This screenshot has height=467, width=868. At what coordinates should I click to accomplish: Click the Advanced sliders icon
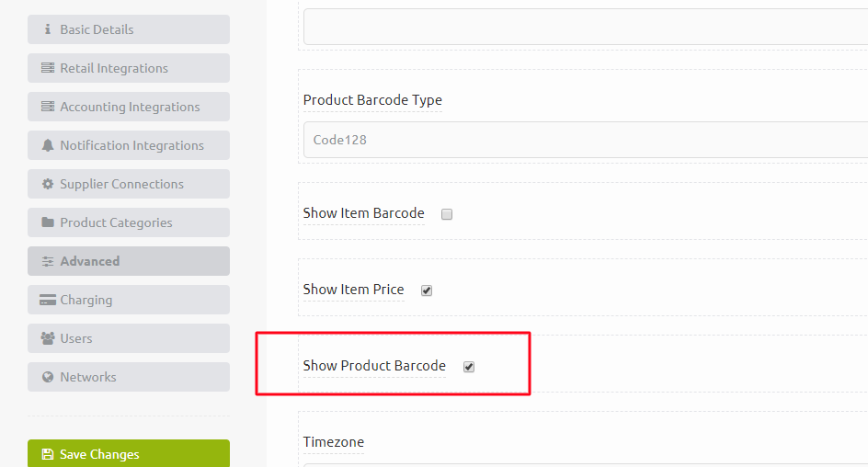[48, 261]
